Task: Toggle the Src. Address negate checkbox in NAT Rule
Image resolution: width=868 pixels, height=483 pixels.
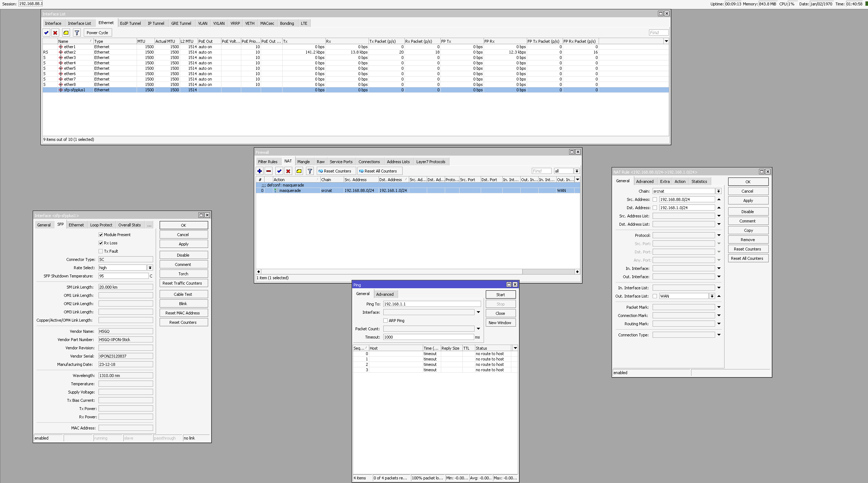Action: click(655, 199)
